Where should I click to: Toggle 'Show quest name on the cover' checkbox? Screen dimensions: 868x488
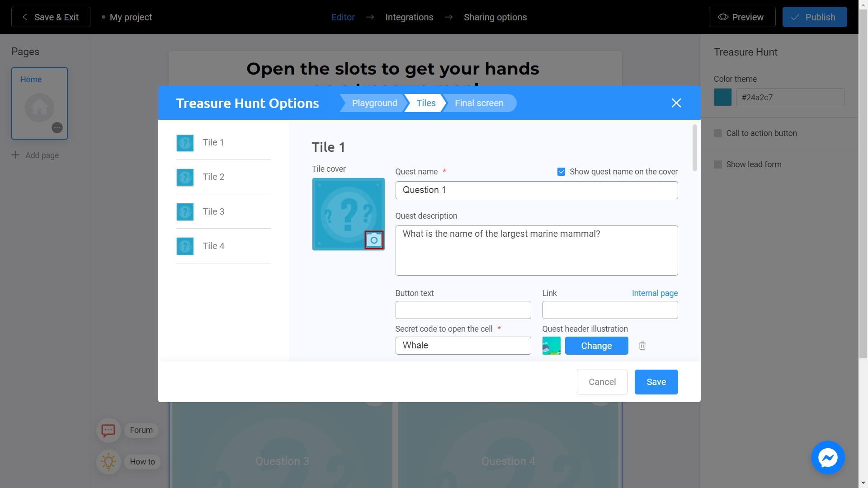pyautogui.click(x=561, y=172)
